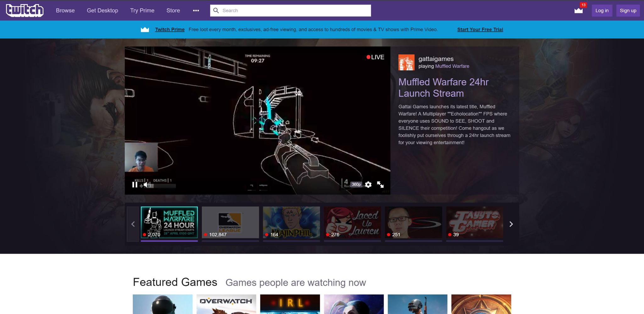Click the magnifying glass search icon

click(216, 10)
